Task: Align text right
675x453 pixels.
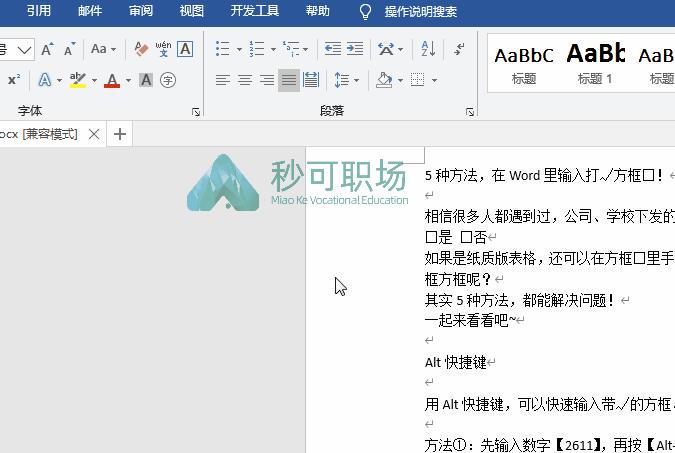Action: (x=267, y=80)
